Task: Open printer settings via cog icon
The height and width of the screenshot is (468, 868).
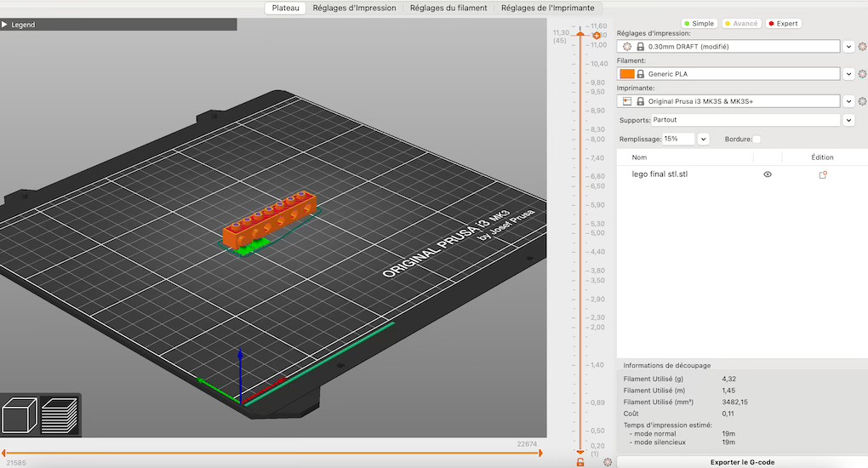Action: (862, 101)
